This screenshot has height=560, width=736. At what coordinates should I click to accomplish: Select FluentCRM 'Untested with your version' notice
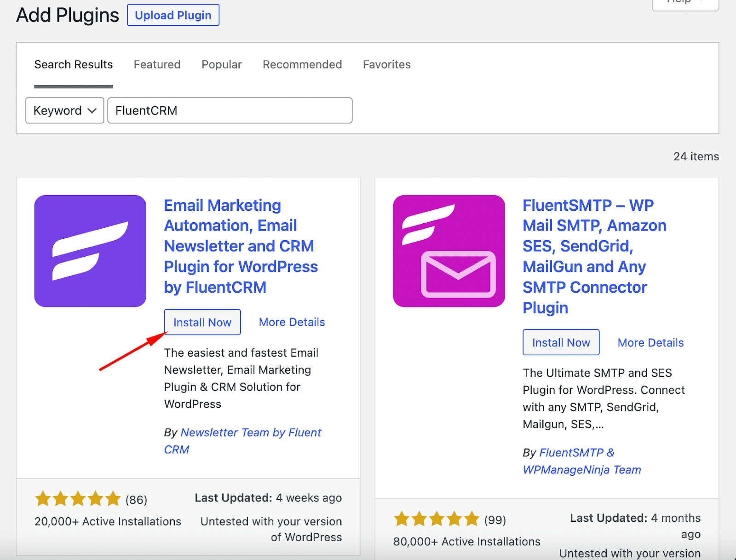[x=271, y=529]
